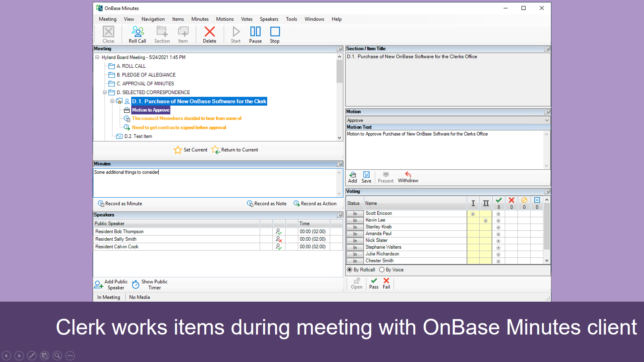Click Sally Smith's speaker status icon
This screenshot has width=644, height=362.
pyautogui.click(x=279, y=239)
